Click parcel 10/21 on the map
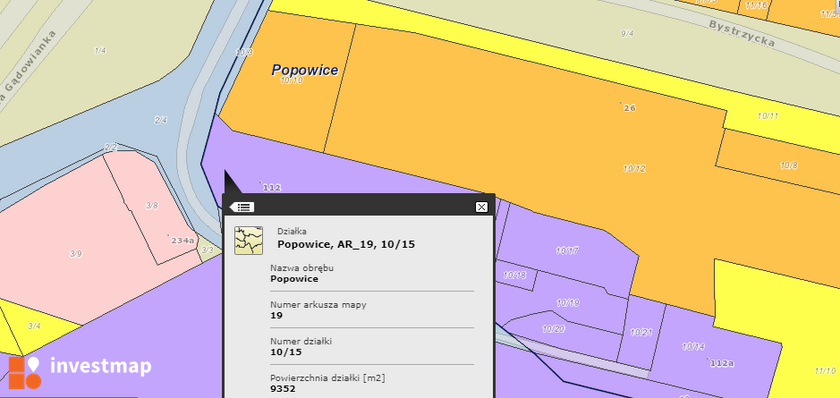The height and width of the screenshot is (398, 840). tap(641, 332)
